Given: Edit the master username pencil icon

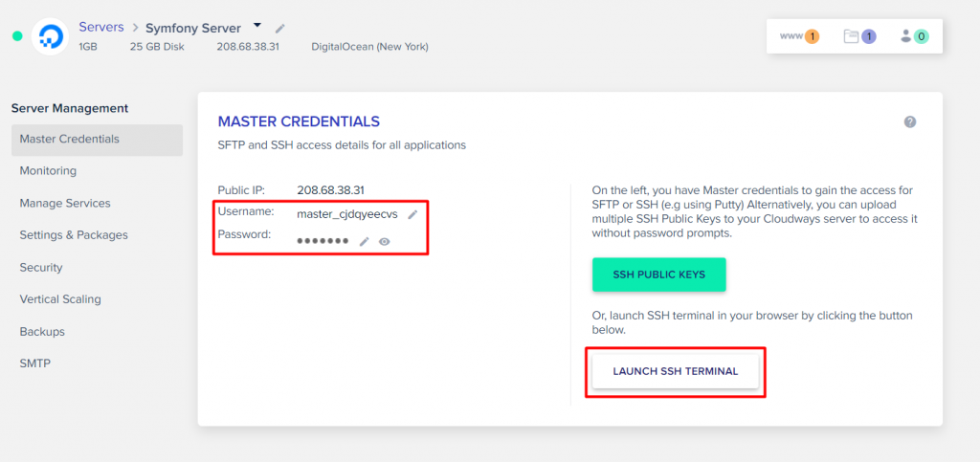Looking at the screenshot, I should point(412,214).
